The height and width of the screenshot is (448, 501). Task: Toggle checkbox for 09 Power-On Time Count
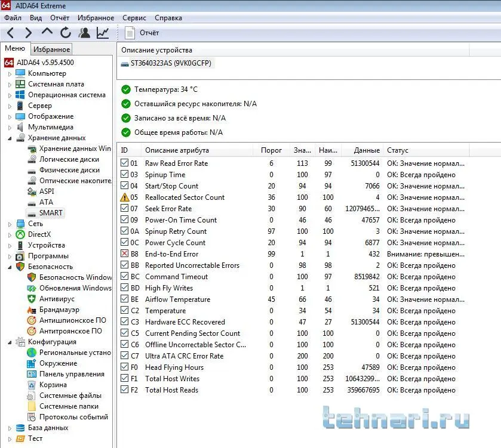click(x=124, y=220)
